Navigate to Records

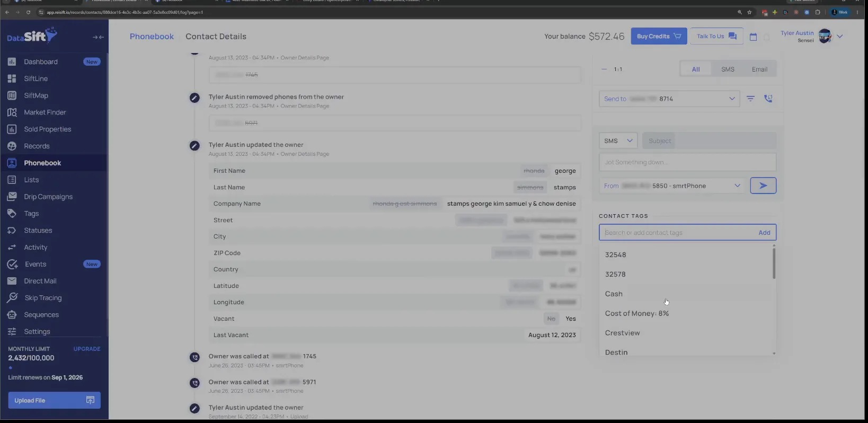(x=37, y=146)
